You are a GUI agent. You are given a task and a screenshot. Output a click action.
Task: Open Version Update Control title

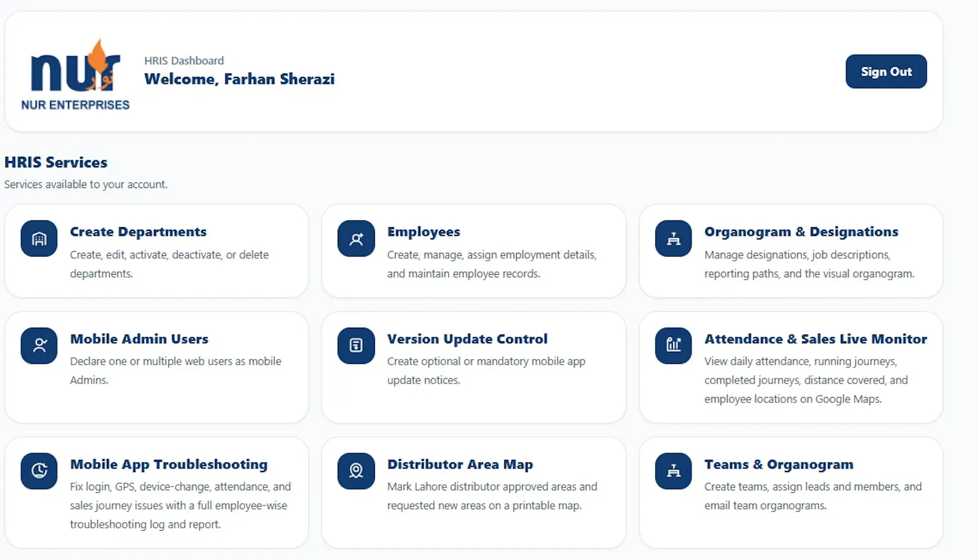[467, 338]
